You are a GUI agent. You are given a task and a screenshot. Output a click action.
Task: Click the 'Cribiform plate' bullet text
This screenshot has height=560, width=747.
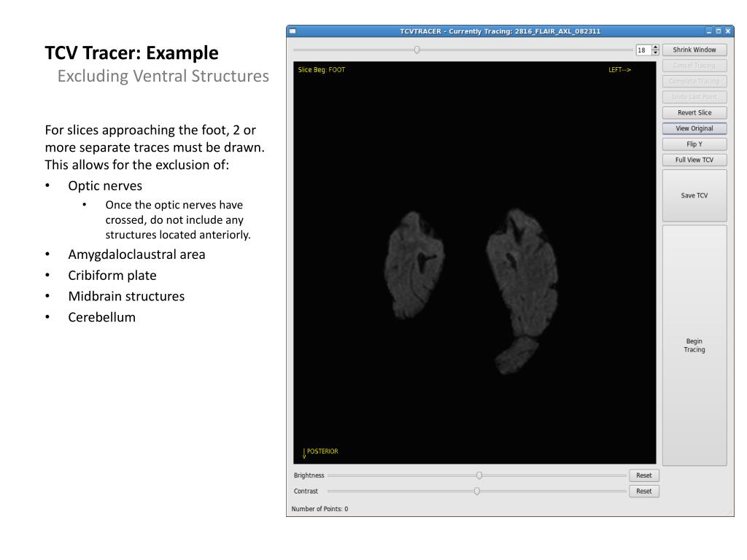112,275
